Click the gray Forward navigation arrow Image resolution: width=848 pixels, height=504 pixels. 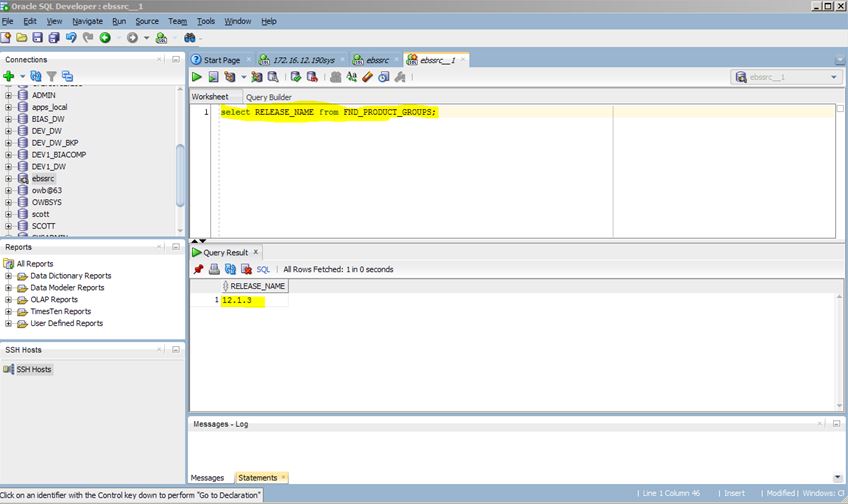132,37
